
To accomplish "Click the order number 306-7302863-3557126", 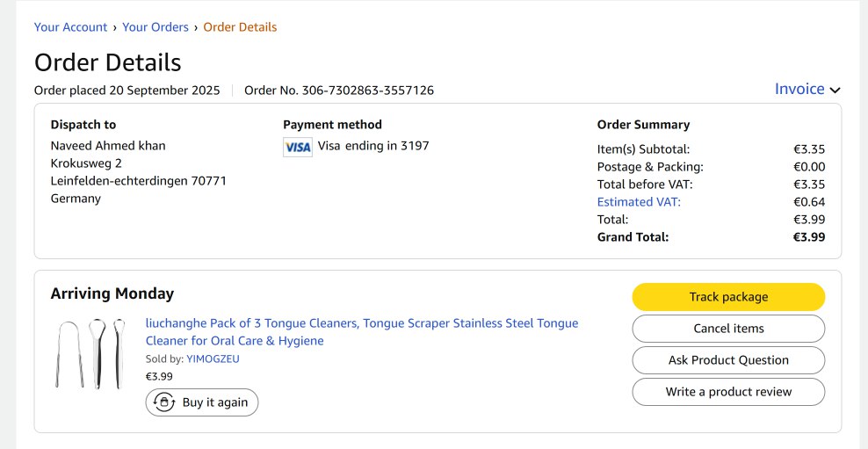I will point(367,91).
